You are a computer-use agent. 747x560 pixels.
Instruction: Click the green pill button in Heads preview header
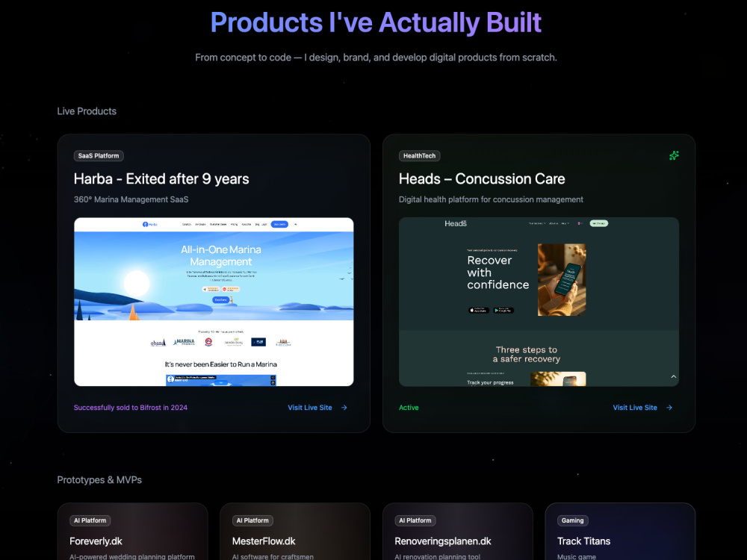coord(599,223)
